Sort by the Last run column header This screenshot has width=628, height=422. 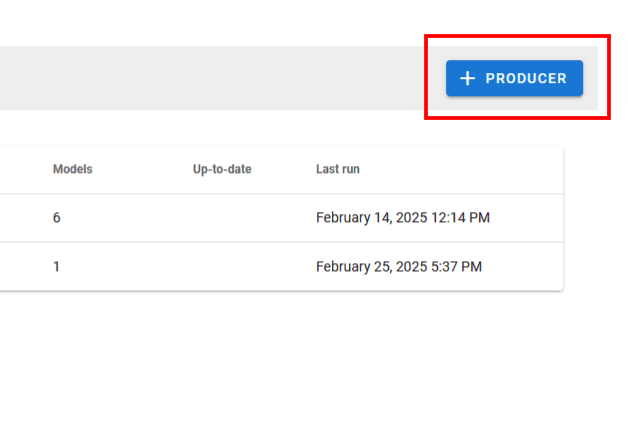pyautogui.click(x=338, y=169)
